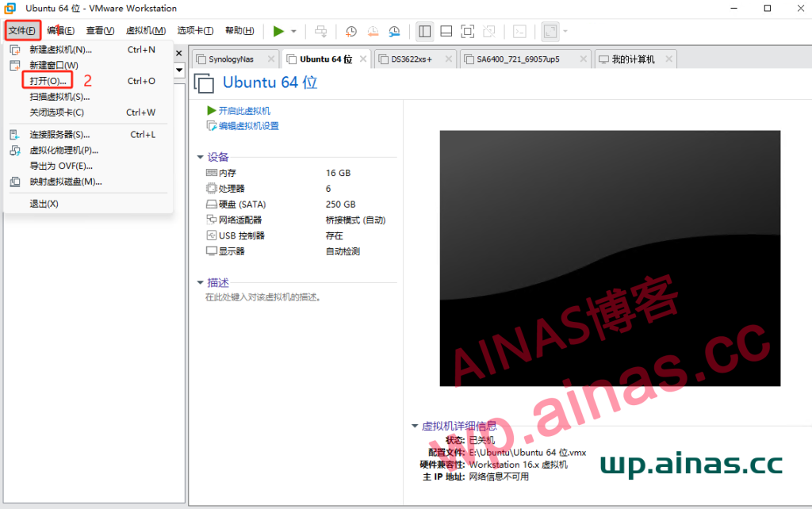812x509 pixels.
Task: Click the revert to snapshot icon
Action: pos(373,31)
